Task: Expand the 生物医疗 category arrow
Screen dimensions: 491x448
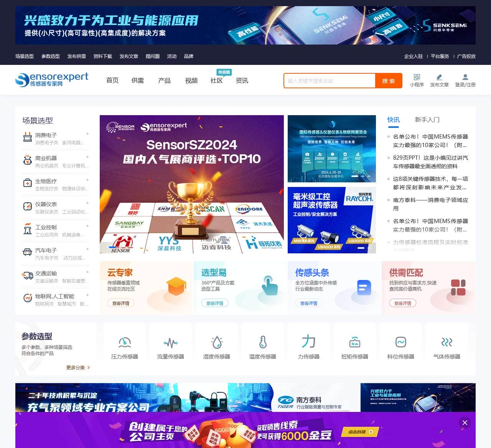Action: coord(88,180)
